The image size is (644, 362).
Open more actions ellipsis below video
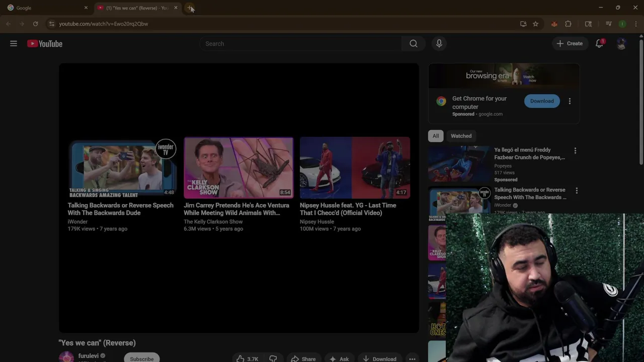point(412,358)
